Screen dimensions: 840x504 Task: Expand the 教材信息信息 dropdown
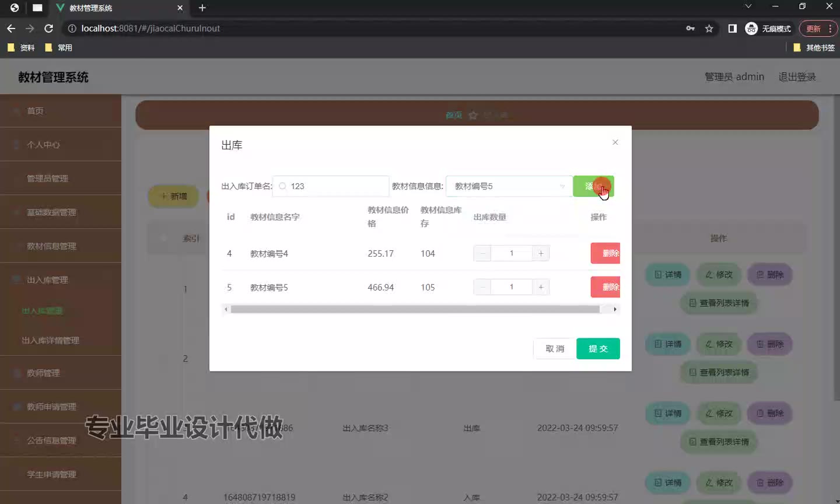[509, 186]
